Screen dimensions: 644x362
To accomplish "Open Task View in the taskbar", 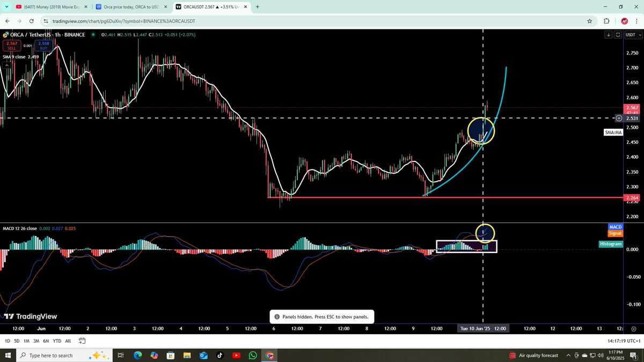I will 121,355.
